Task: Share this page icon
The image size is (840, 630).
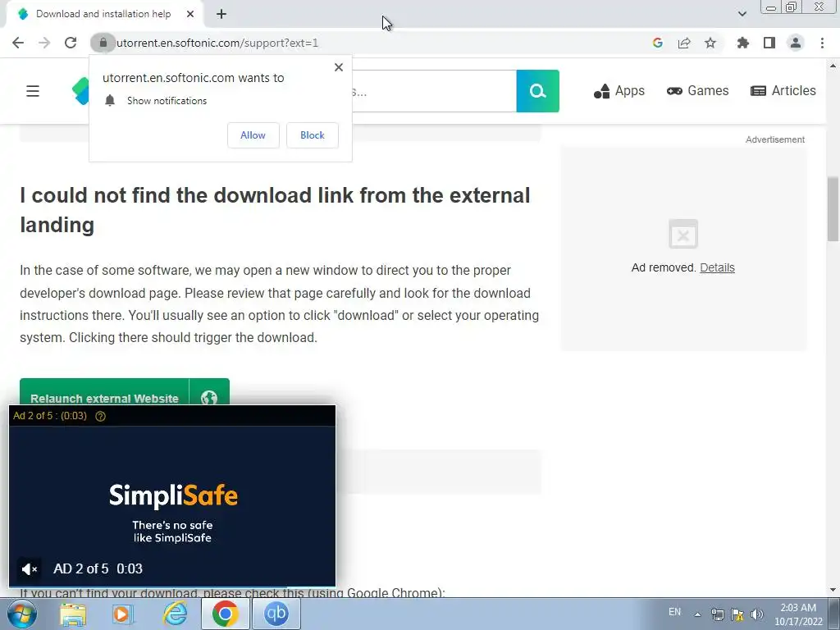Action: [684, 43]
